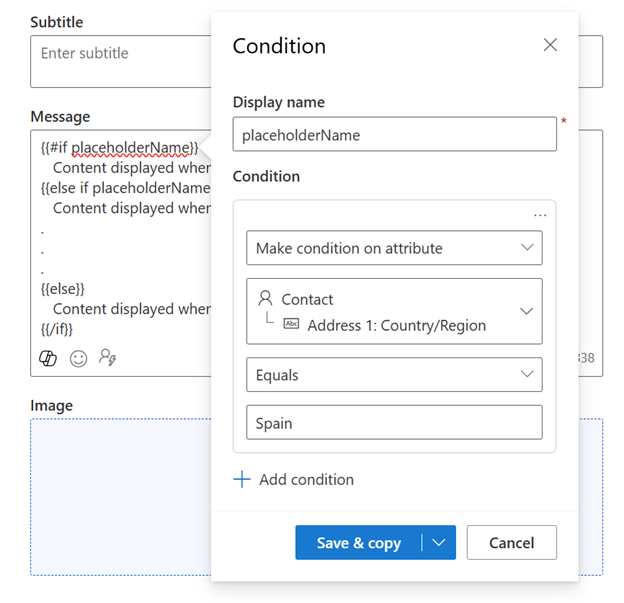This screenshot has height=603, width=624.
Task: Expand the Make condition on attribute dropdown
Action: coord(394,248)
